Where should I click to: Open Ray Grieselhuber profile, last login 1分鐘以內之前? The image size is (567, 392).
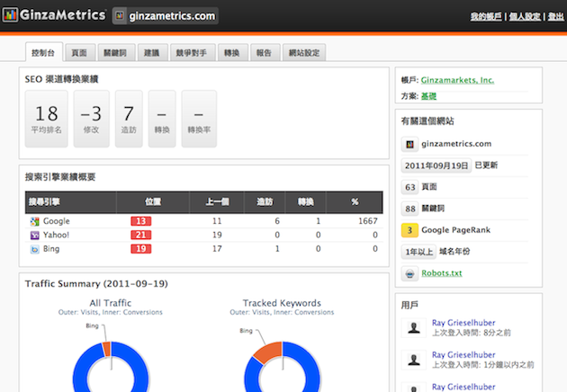(463, 355)
